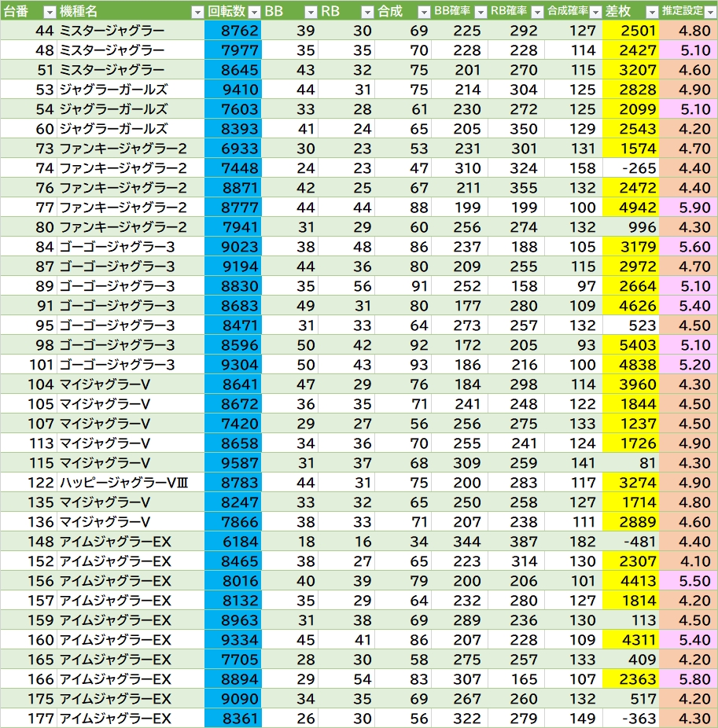Select 差枚 cell with value 3960

631,384
